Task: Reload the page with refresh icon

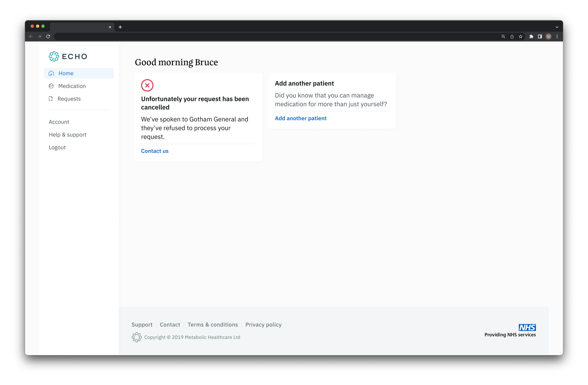Action: pyautogui.click(x=48, y=37)
